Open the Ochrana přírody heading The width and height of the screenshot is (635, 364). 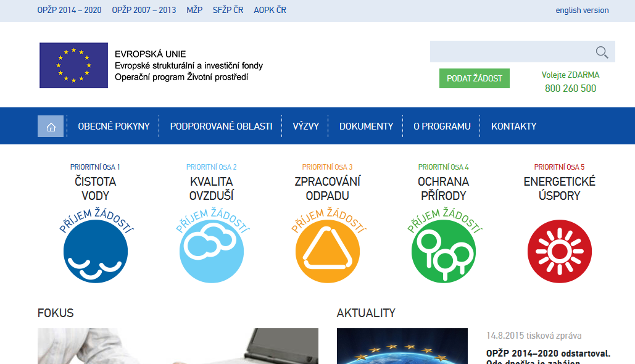(444, 189)
